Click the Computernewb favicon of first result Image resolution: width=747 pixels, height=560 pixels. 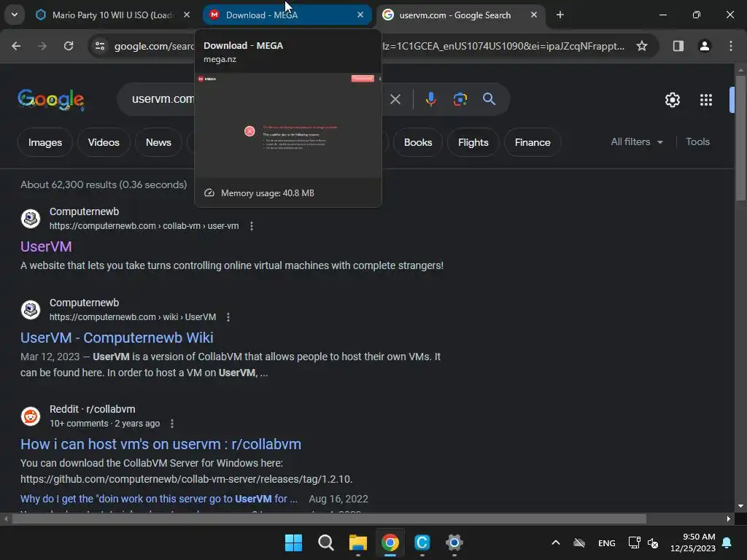[x=31, y=219]
